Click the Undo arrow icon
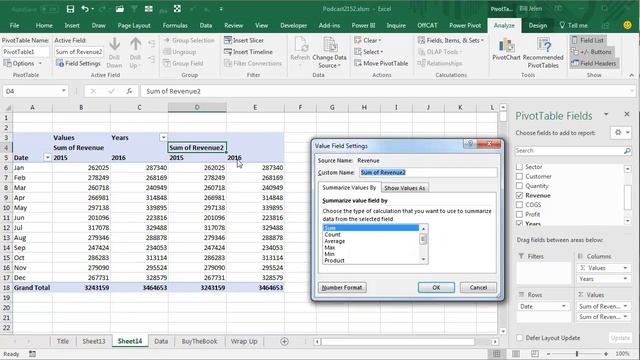Viewport: 640px width, 360px height. tap(85, 9)
